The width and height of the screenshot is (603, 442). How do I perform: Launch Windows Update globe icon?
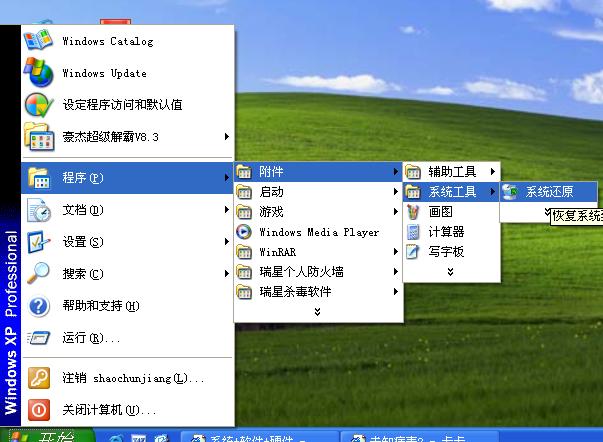pos(38,72)
